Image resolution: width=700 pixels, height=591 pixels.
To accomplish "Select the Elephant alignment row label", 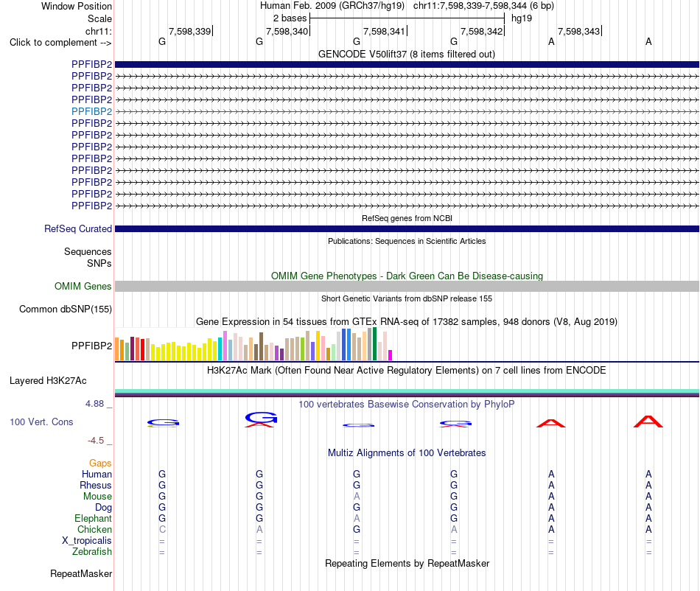I will (93, 518).
